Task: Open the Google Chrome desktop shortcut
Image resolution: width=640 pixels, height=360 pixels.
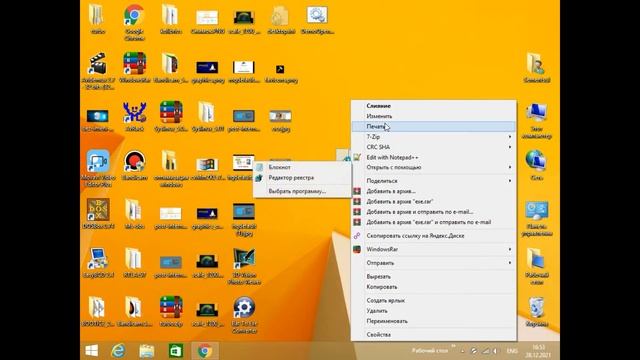Action: 134,16
